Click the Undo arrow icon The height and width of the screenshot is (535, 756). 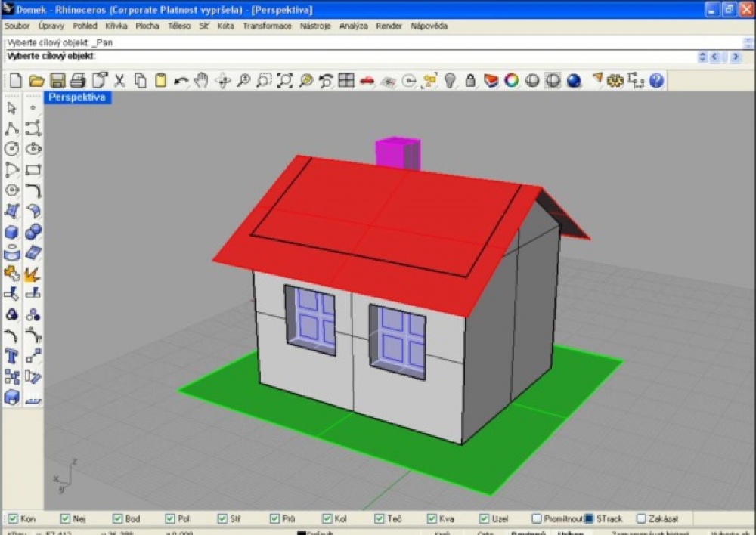click(181, 81)
